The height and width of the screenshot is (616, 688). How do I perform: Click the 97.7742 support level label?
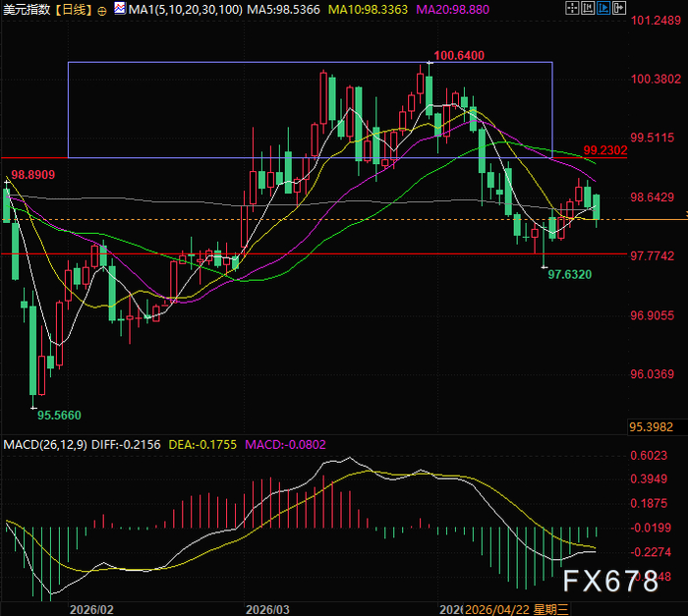click(x=652, y=255)
